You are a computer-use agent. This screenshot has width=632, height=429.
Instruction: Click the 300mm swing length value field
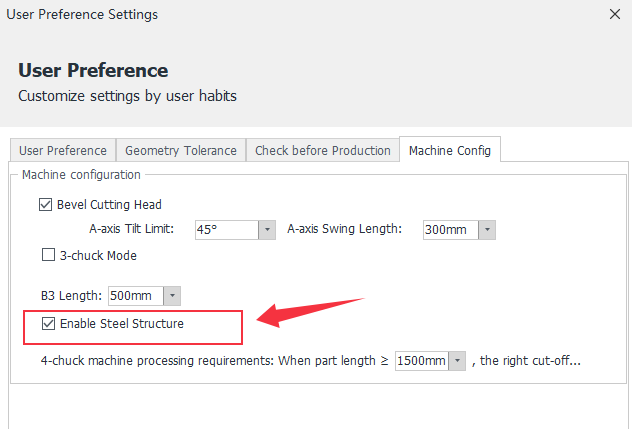click(451, 230)
